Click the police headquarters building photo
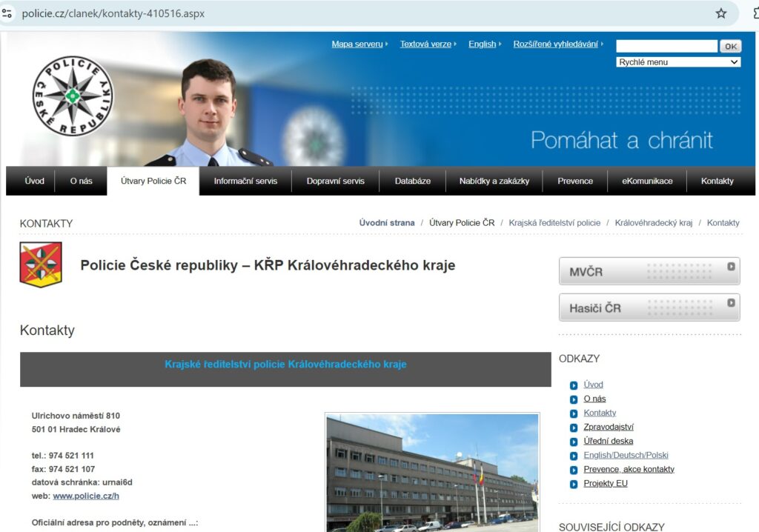This screenshot has height=532, width=759. pyautogui.click(x=432, y=473)
